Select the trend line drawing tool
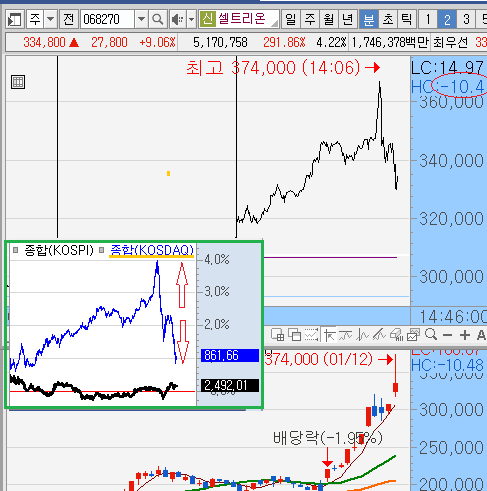Viewport: 487px width, 491px height. 379,335
